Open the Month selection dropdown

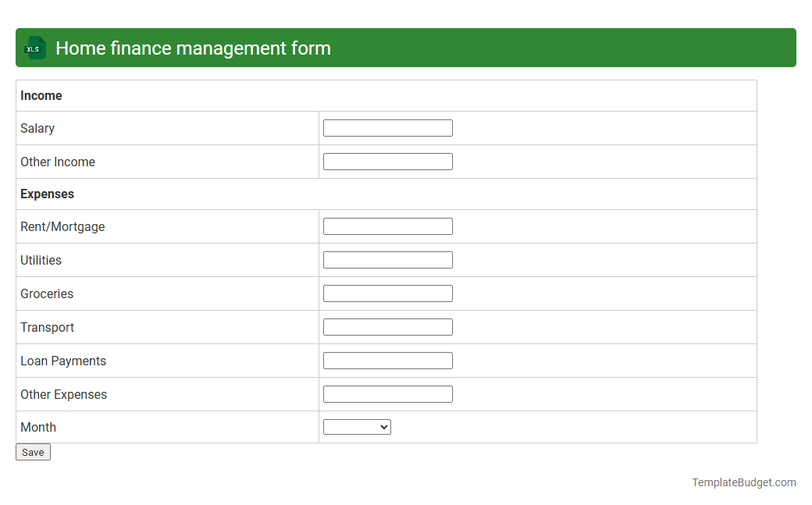(357, 426)
